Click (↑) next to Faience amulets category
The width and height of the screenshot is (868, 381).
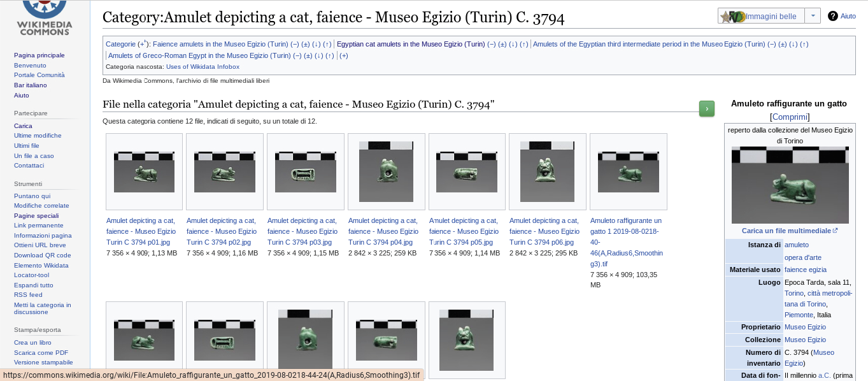tap(327, 44)
